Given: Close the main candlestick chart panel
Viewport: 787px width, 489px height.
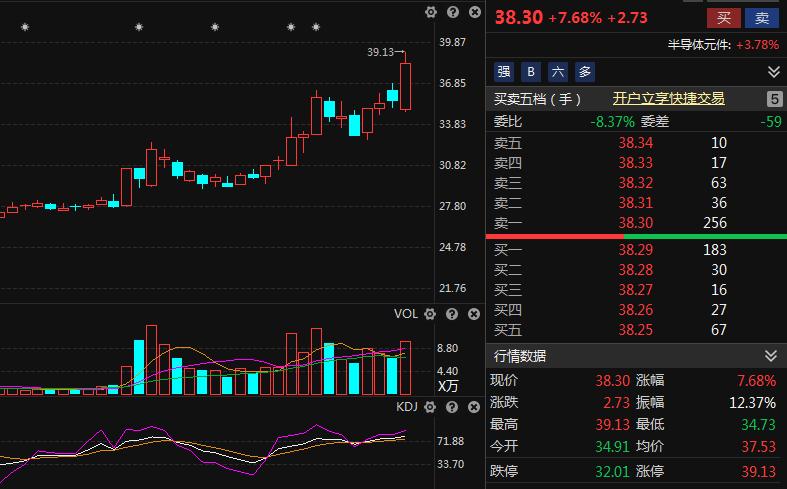Looking at the screenshot, I should click(x=475, y=12).
